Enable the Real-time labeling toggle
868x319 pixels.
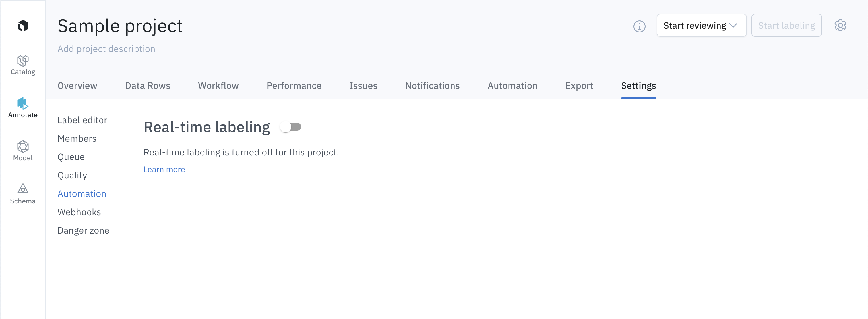click(291, 127)
